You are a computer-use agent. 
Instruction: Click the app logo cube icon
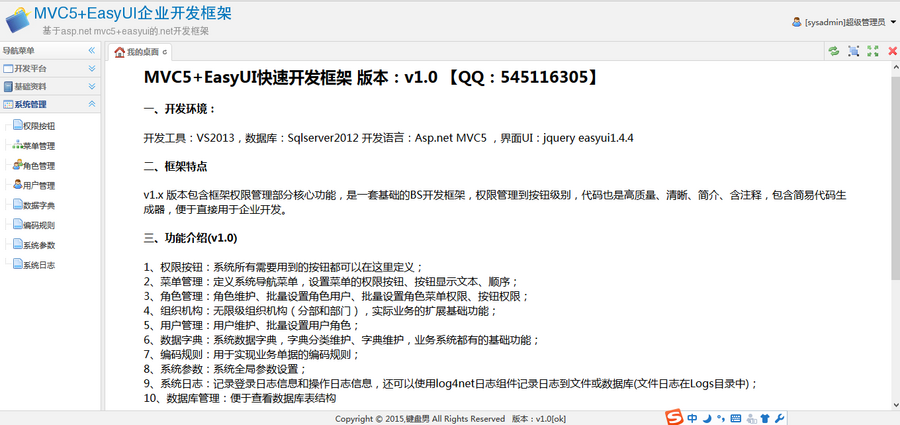tap(18, 22)
